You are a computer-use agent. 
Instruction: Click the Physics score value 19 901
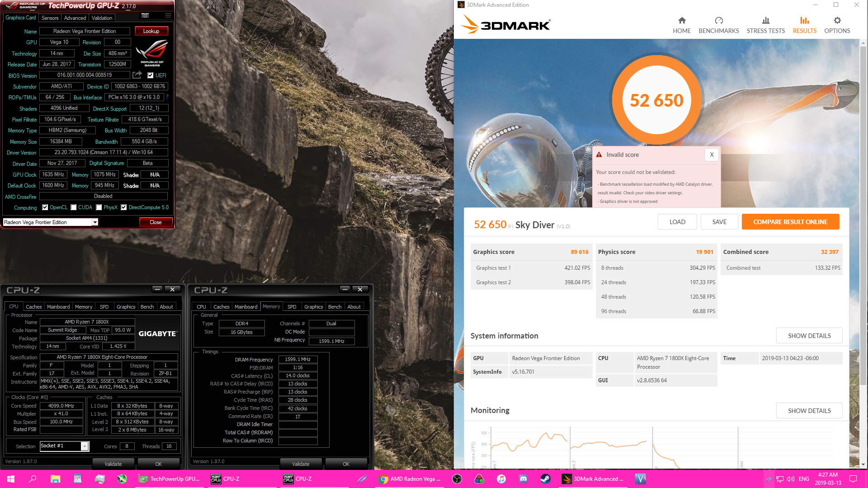pyautogui.click(x=704, y=252)
